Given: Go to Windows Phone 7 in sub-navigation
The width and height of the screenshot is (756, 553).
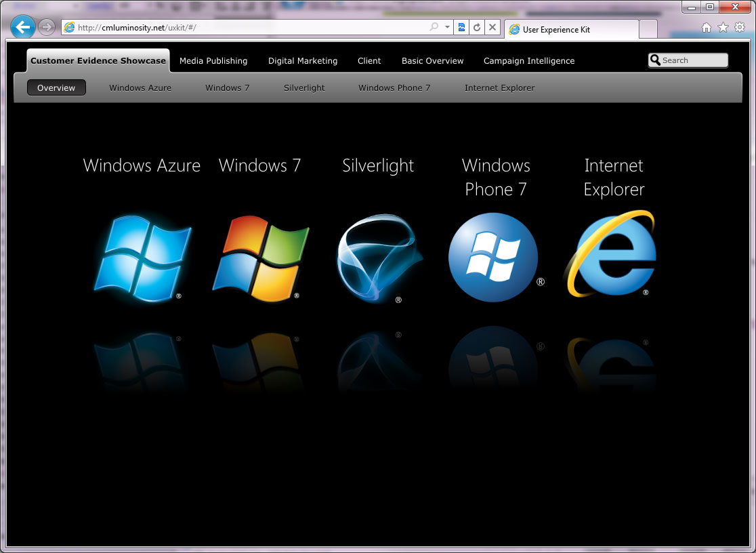Looking at the screenshot, I should click(394, 88).
